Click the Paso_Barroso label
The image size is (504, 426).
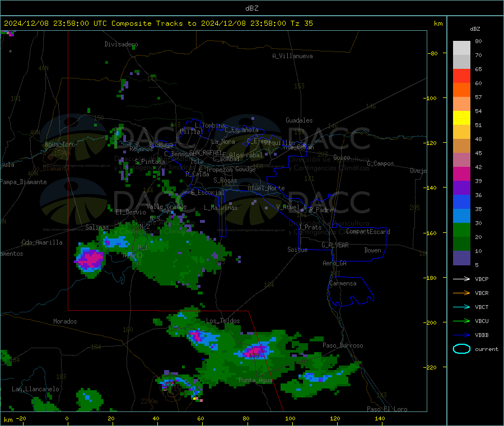click(343, 346)
